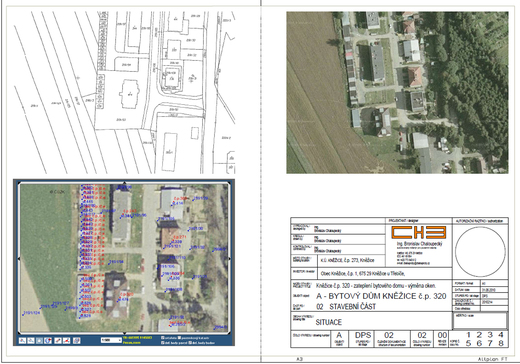
Task: Click the globe icon with red marker
Action: point(48,341)
